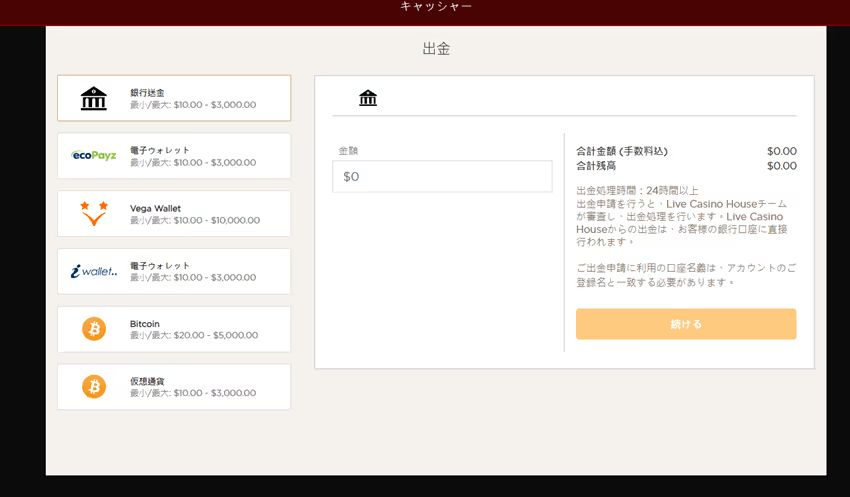Select the bank building icon for 銀行送金
Image resolution: width=850 pixels, height=497 pixels.
(94, 98)
